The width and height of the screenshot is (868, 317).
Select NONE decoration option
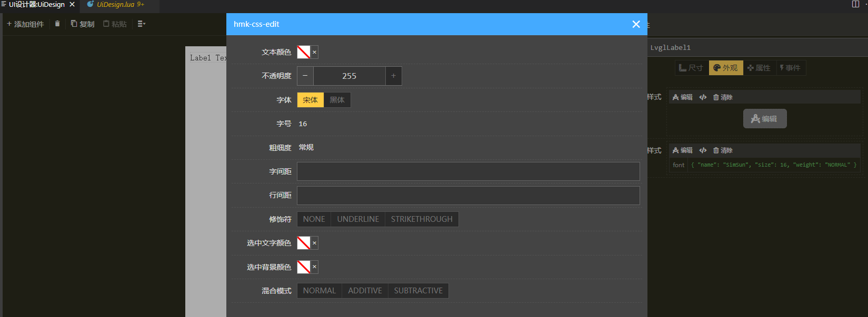coord(314,219)
